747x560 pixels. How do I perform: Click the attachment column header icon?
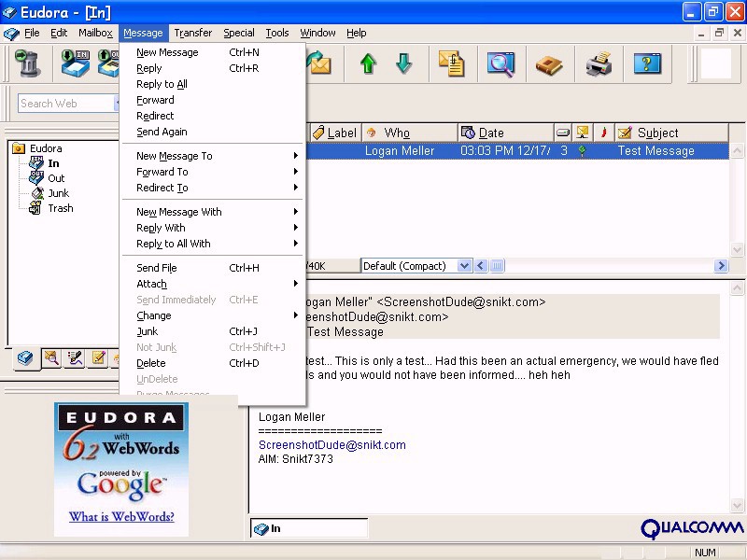click(x=563, y=133)
